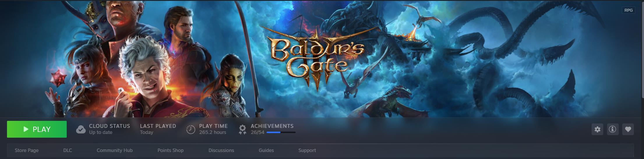Visit the Points Shop

[x=170, y=150]
